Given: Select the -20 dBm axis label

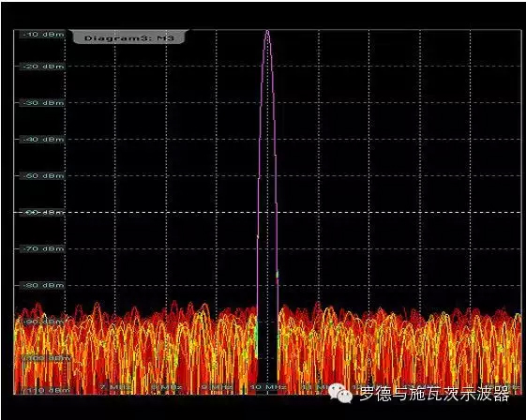Looking at the screenshot, I should [x=43, y=67].
